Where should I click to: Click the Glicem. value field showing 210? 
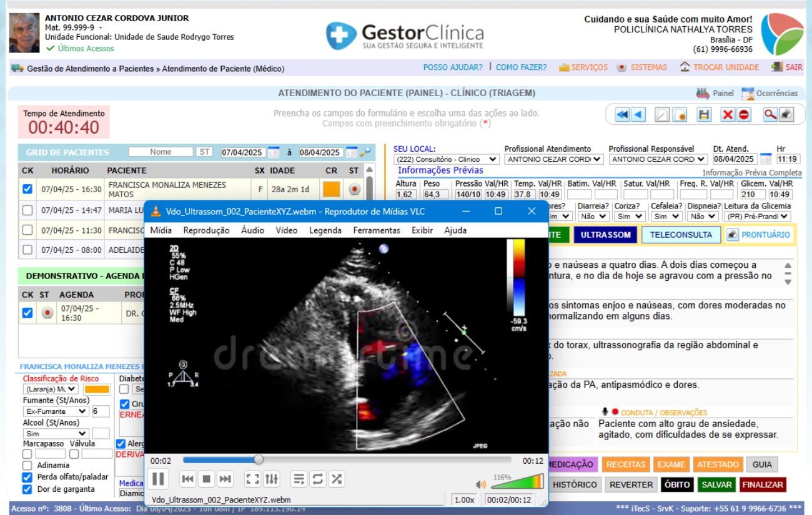753,194
